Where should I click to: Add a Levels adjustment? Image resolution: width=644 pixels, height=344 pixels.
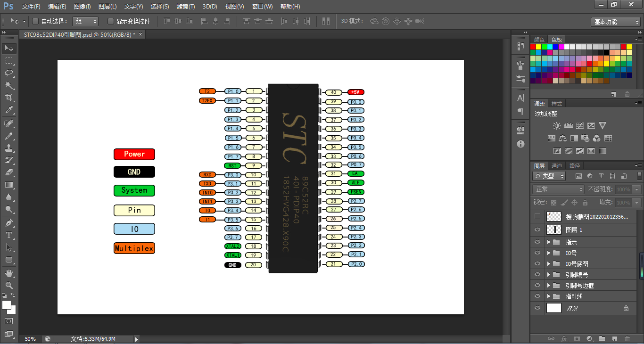tap(569, 126)
